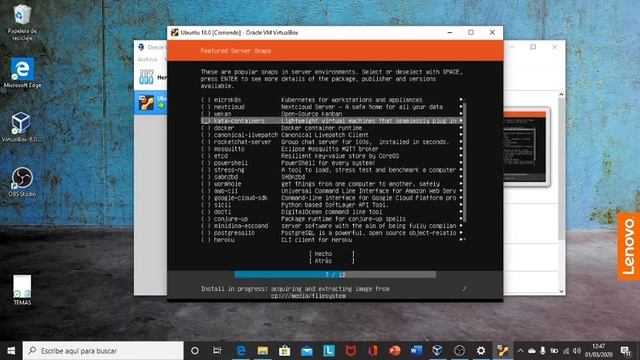Open Settings gear in the taskbar
640x360 pixels.
pyautogui.click(x=481, y=351)
